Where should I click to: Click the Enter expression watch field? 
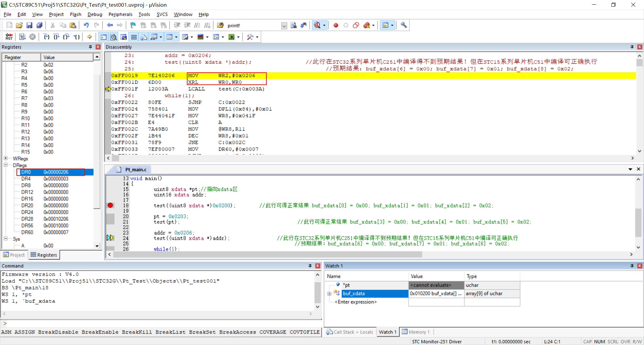356,302
